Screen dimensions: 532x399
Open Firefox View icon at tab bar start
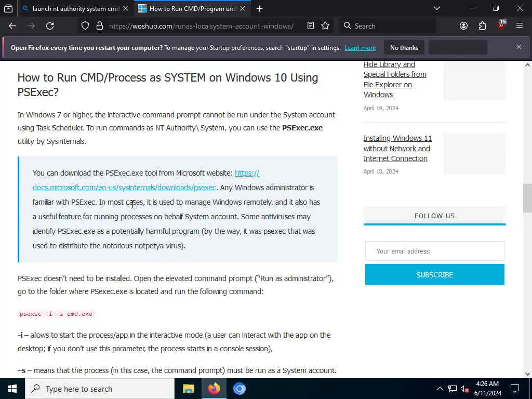(x=8, y=9)
